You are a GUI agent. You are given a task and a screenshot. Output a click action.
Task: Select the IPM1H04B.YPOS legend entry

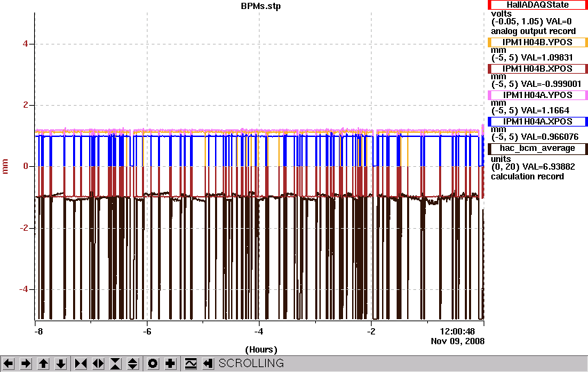tap(537, 42)
